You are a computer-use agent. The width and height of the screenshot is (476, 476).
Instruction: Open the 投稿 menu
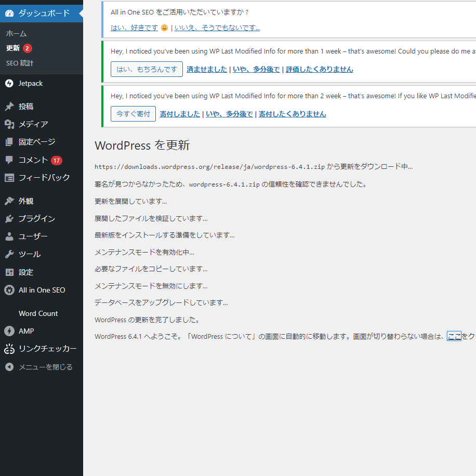(42, 107)
